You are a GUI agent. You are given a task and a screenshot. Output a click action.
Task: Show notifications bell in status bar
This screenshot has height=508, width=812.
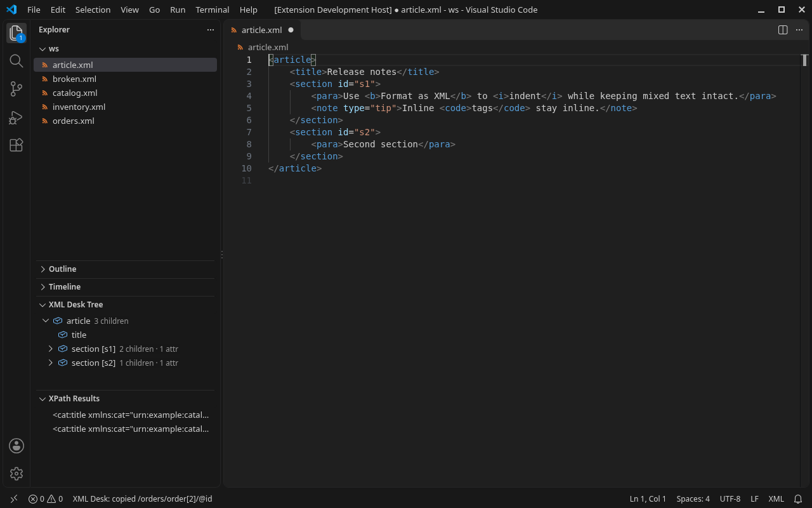(x=799, y=499)
